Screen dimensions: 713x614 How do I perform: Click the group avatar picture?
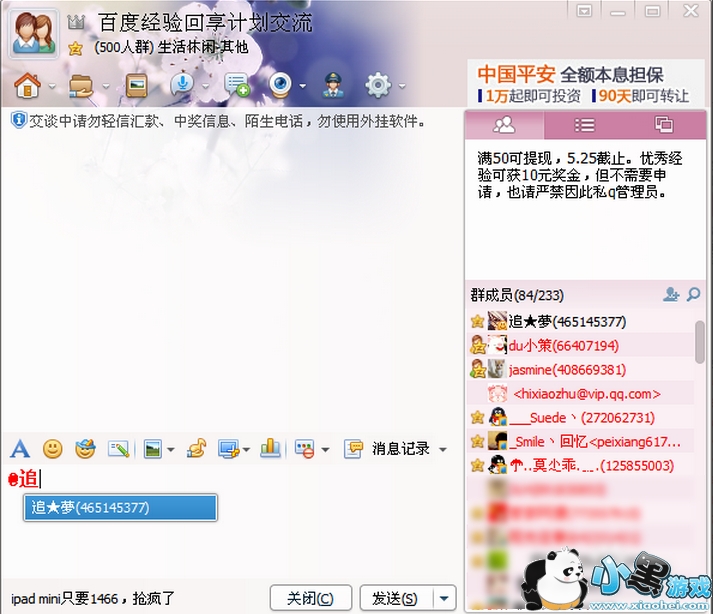[35, 34]
